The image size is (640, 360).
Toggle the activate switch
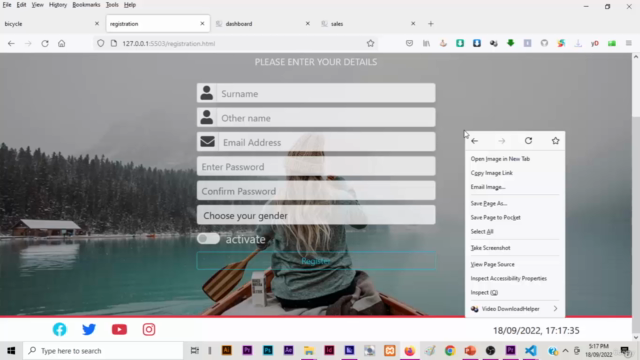[x=208, y=238]
